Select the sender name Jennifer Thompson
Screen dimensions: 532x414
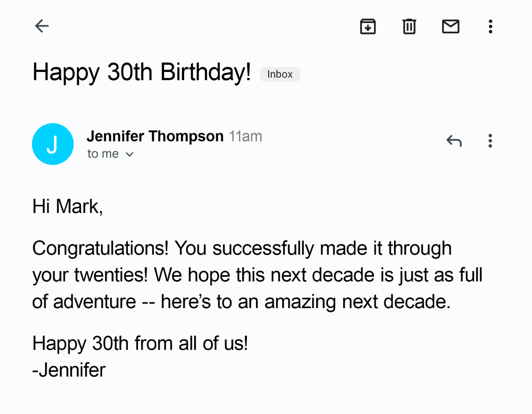coord(155,136)
